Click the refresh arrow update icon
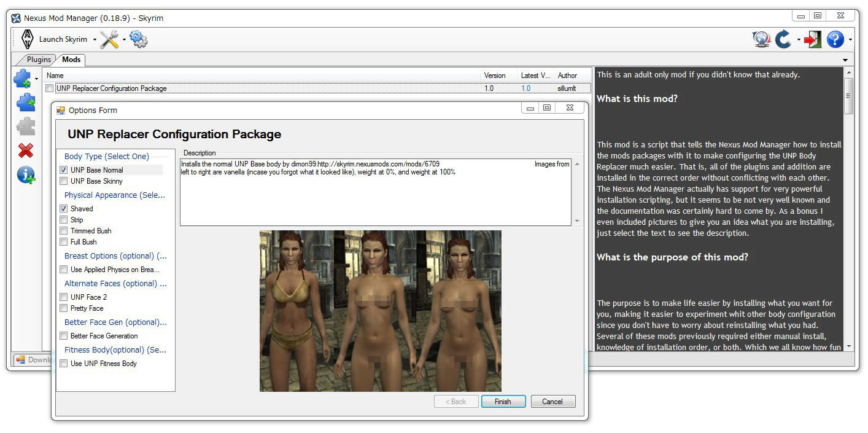This screenshot has width=868, height=433. tap(783, 40)
